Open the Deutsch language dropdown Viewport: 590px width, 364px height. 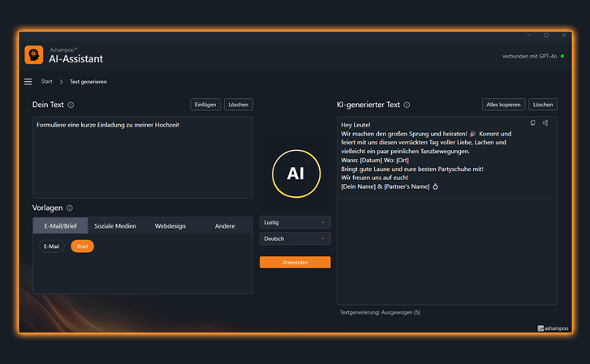click(295, 239)
